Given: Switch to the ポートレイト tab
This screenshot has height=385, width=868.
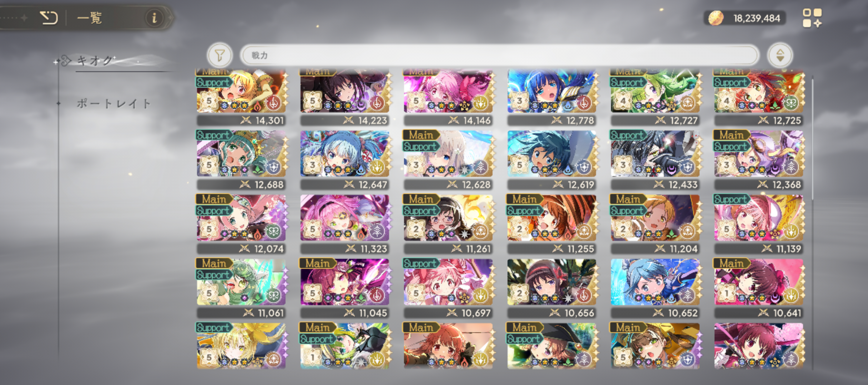Looking at the screenshot, I should 113,104.
